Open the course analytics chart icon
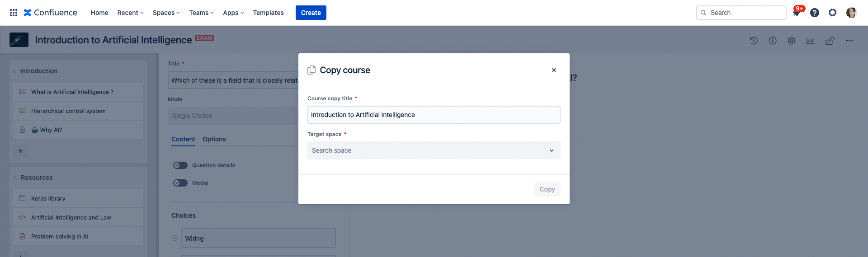Image resolution: width=868 pixels, height=257 pixels. point(810,41)
